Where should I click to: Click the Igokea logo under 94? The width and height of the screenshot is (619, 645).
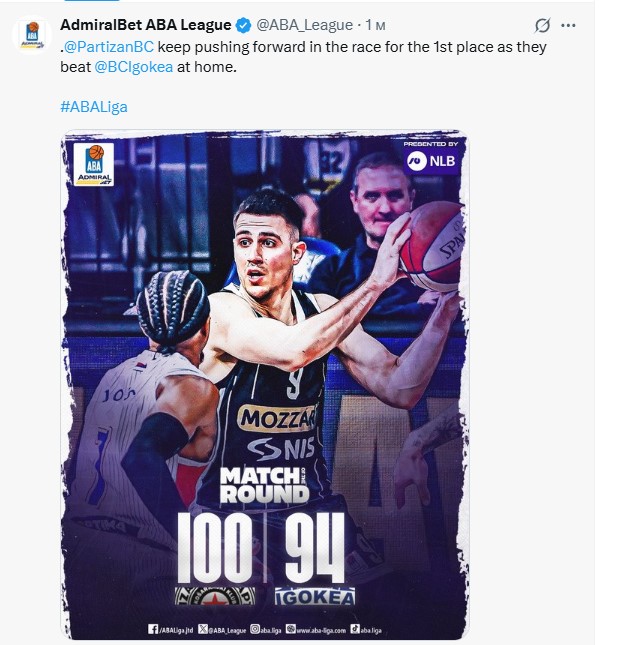click(315, 597)
